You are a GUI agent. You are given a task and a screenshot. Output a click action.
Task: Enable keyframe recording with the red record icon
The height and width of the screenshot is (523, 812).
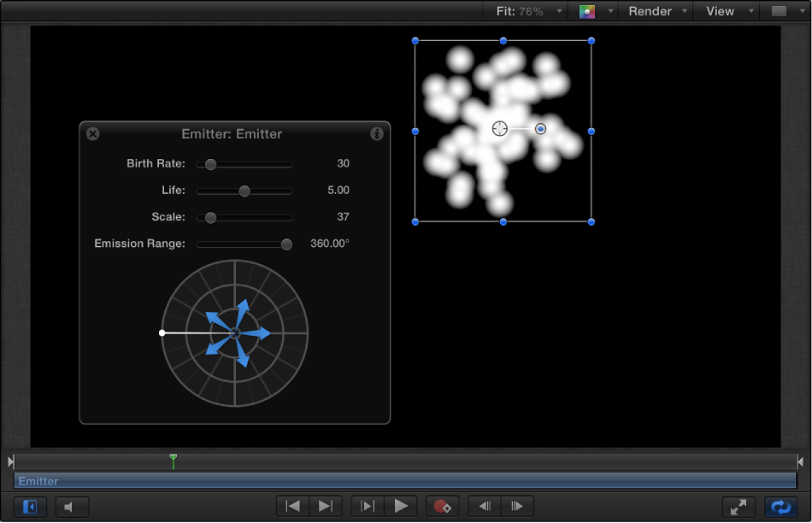443,506
